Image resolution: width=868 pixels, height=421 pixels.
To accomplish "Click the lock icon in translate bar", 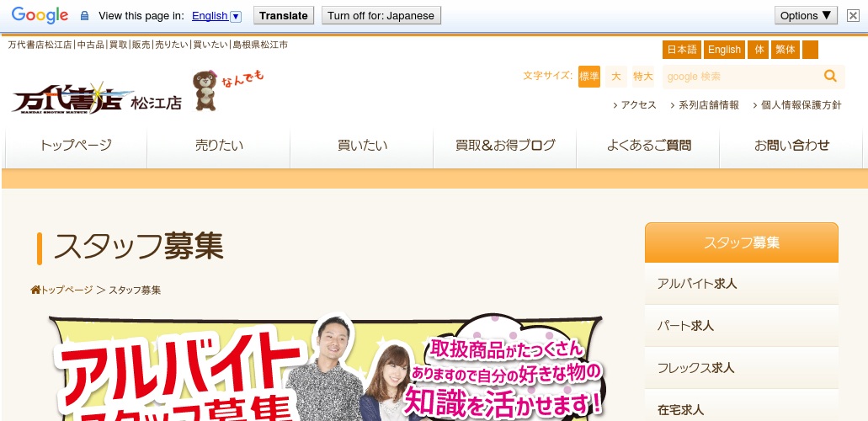I will tap(84, 16).
